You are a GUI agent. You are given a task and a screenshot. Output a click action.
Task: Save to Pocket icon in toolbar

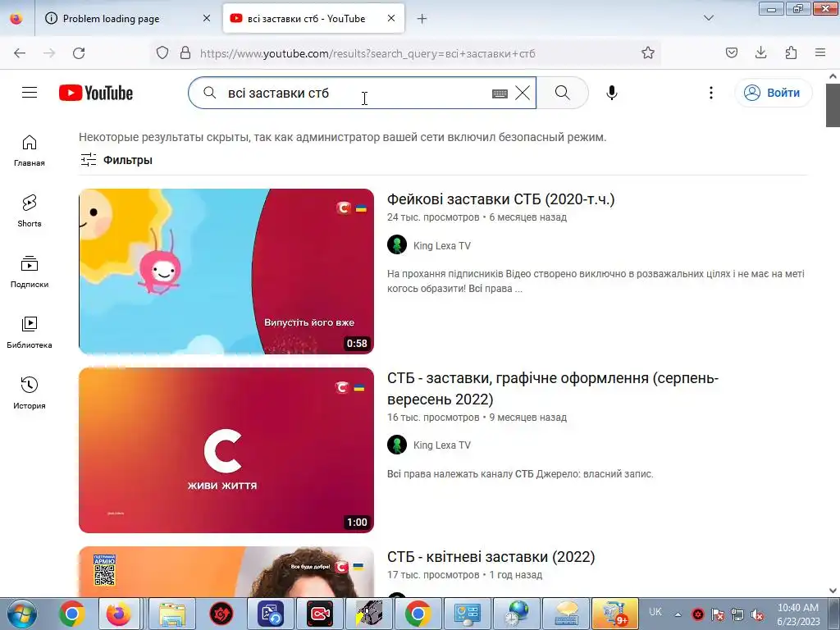(731, 52)
